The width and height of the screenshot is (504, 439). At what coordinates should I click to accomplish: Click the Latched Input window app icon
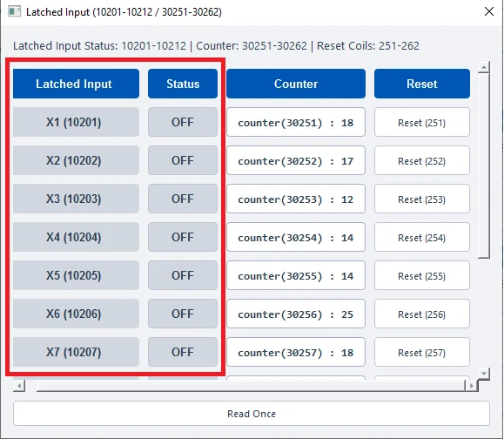[14, 11]
